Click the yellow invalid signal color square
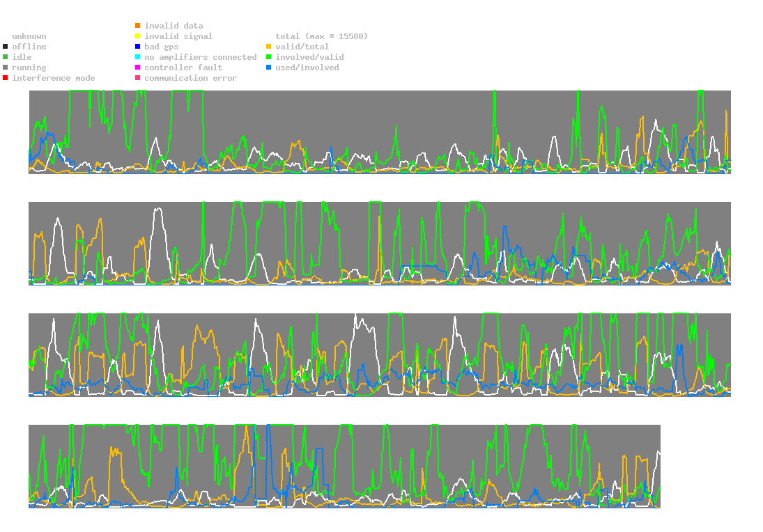The height and width of the screenshot is (532, 763). 138,36
